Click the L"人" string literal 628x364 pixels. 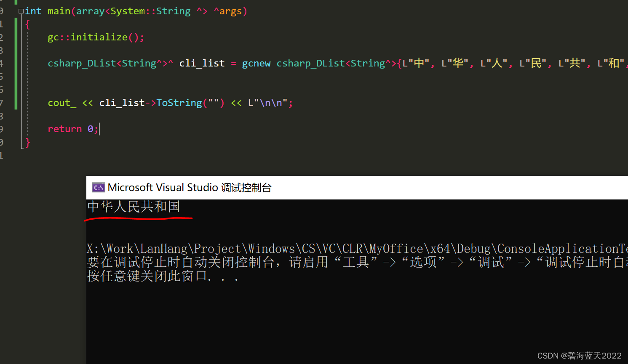(494, 64)
